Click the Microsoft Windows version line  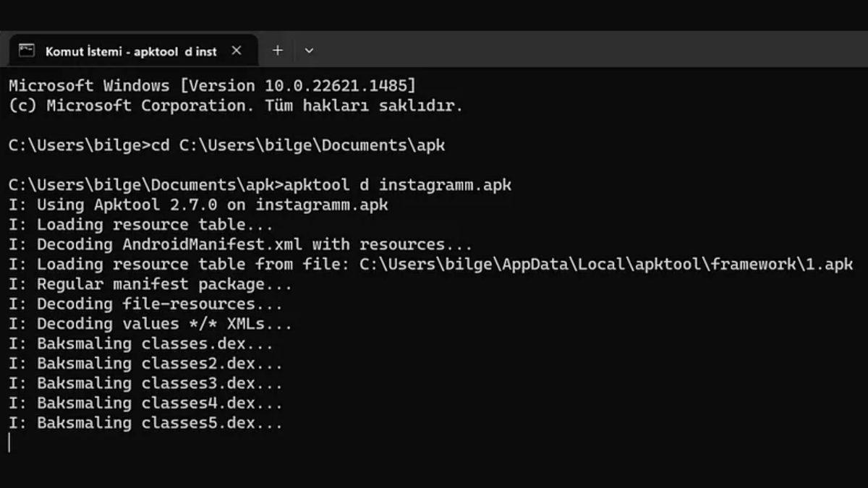coord(212,86)
